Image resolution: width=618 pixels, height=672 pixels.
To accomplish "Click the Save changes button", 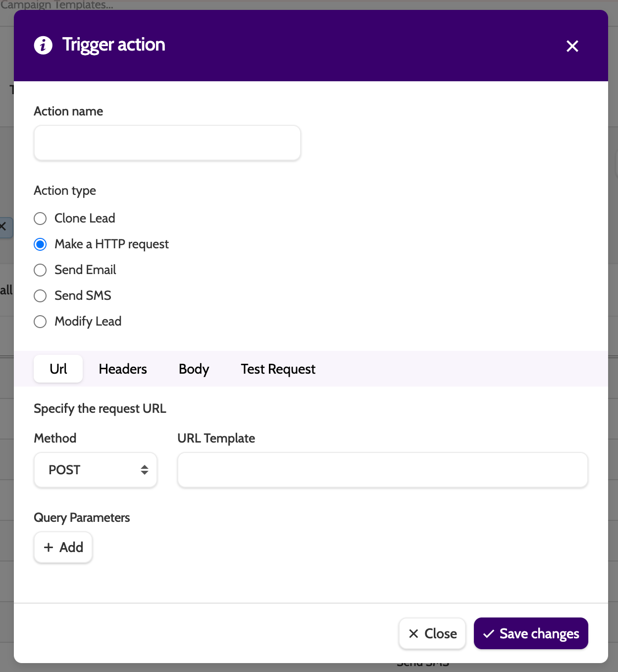I will [531, 633].
